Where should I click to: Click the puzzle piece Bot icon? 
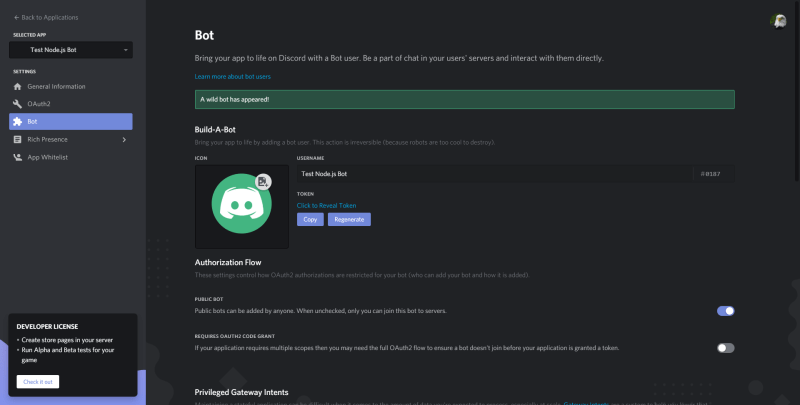[17, 122]
